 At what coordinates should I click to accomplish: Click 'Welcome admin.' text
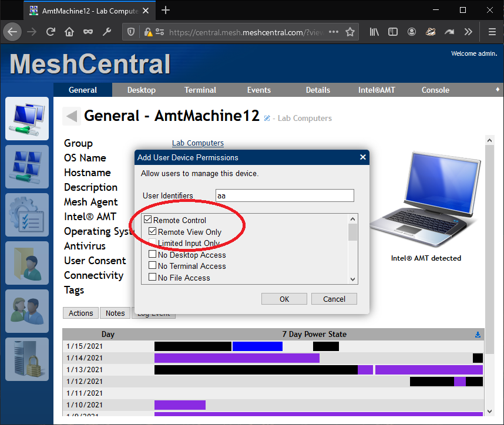click(474, 53)
